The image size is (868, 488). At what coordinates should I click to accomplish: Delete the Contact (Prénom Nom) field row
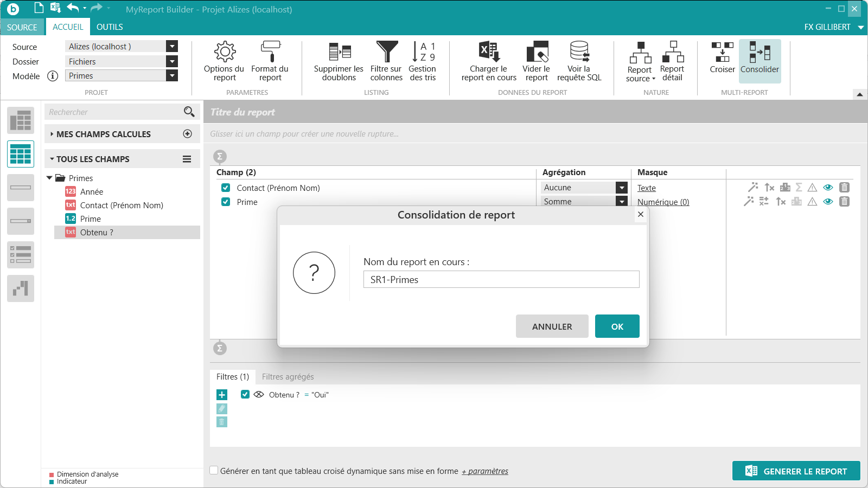click(x=844, y=188)
